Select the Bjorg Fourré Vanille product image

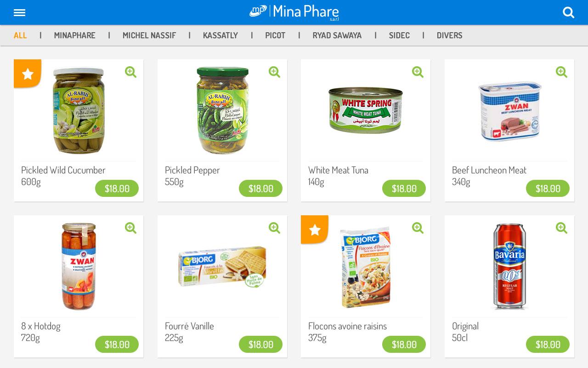click(x=222, y=267)
